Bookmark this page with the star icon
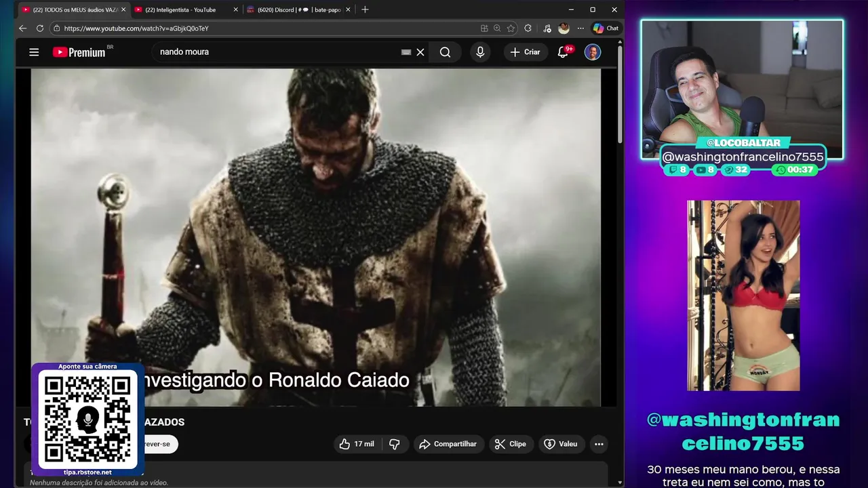The height and width of the screenshot is (488, 868). pos(511,28)
